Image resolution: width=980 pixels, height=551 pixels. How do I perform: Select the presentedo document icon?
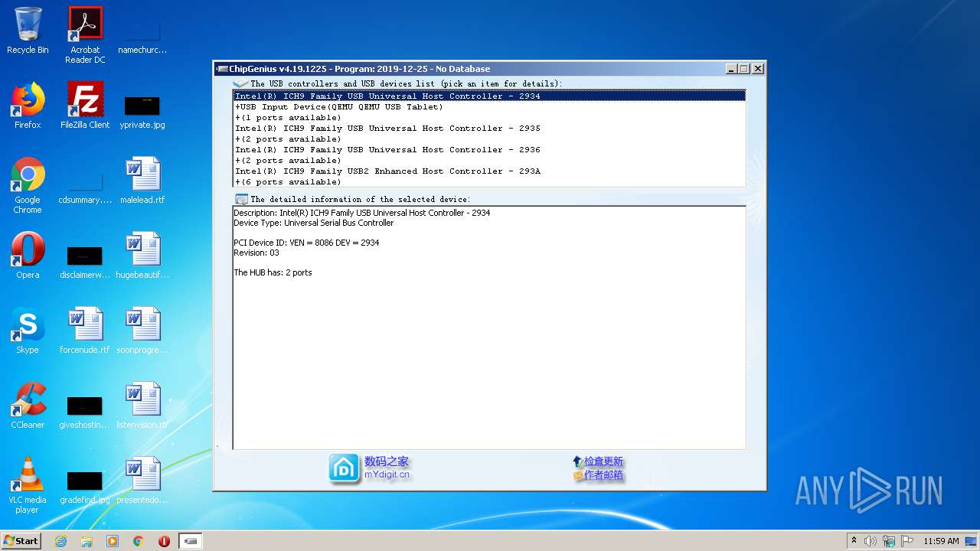tap(142, 481)
